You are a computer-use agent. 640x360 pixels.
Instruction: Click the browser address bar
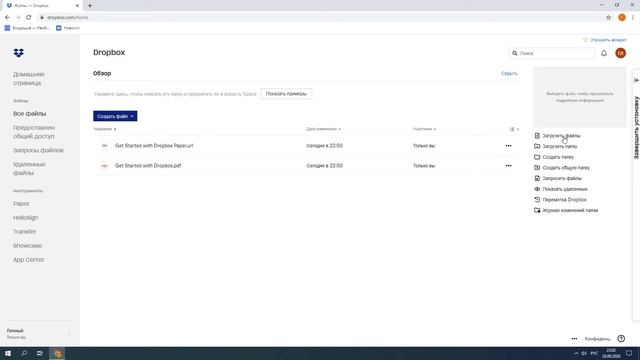pyautogui.click(x=318, y=17)
